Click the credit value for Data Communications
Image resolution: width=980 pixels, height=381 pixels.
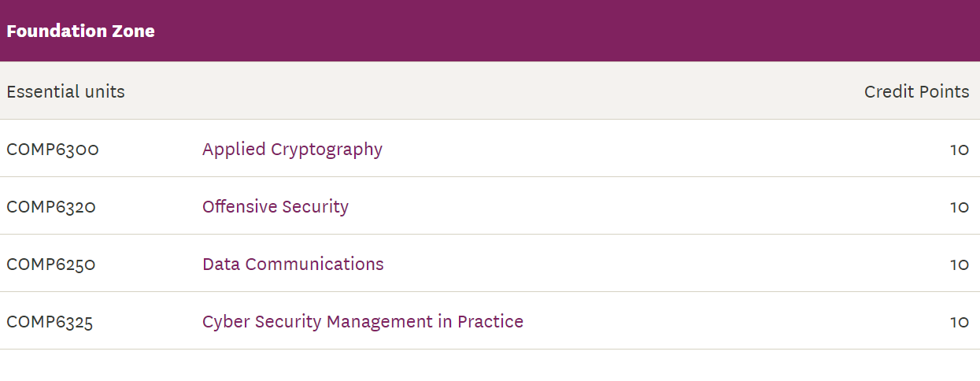click(960, 264)
